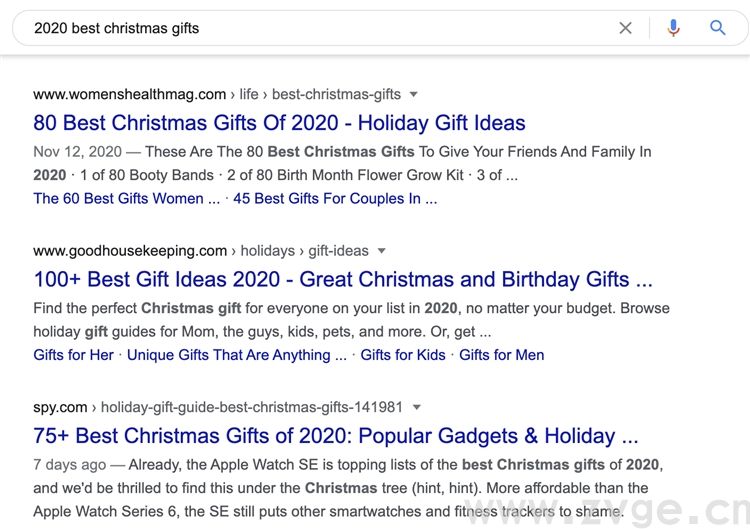Image resolution: width=750 pixels, height=529 pixels.
Task: Visit 'The 60 Best Gifts Women' sitelink
Action: click(127, 198)
